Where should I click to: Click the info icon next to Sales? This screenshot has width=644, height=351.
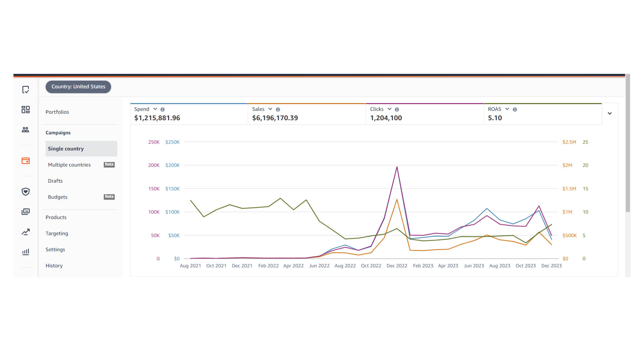coord(278,109)
